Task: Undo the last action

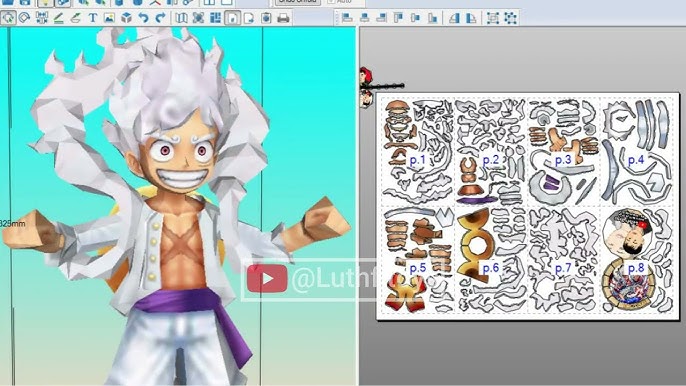Action: click(144, 18)
